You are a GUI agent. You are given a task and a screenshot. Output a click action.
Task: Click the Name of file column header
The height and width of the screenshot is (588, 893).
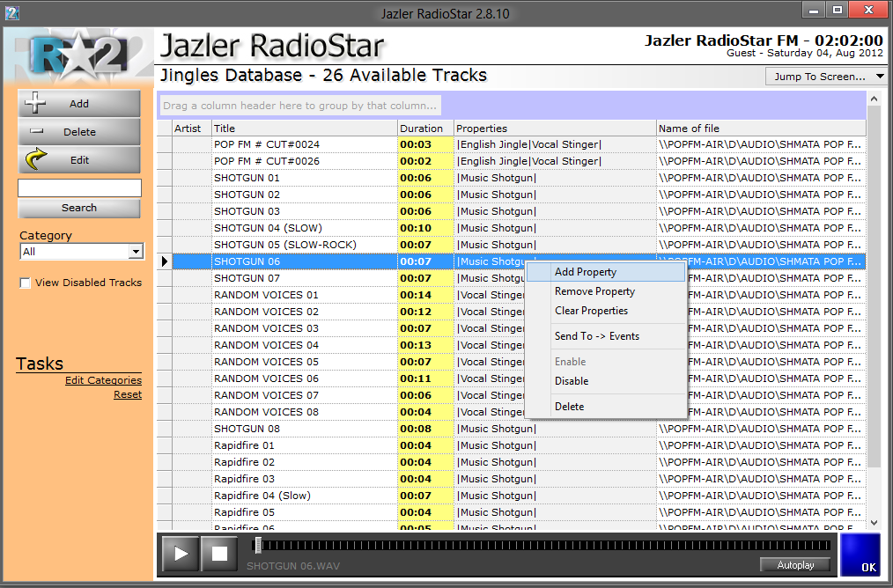click(x=762, y=128)
